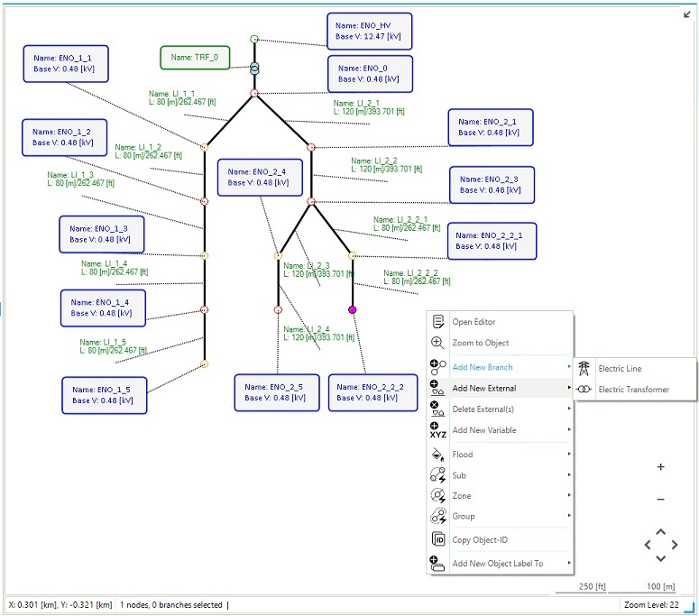Expand the Add New Object Label To arrow
This screenshot has width=699, height=616.
[x=569, y=563]
